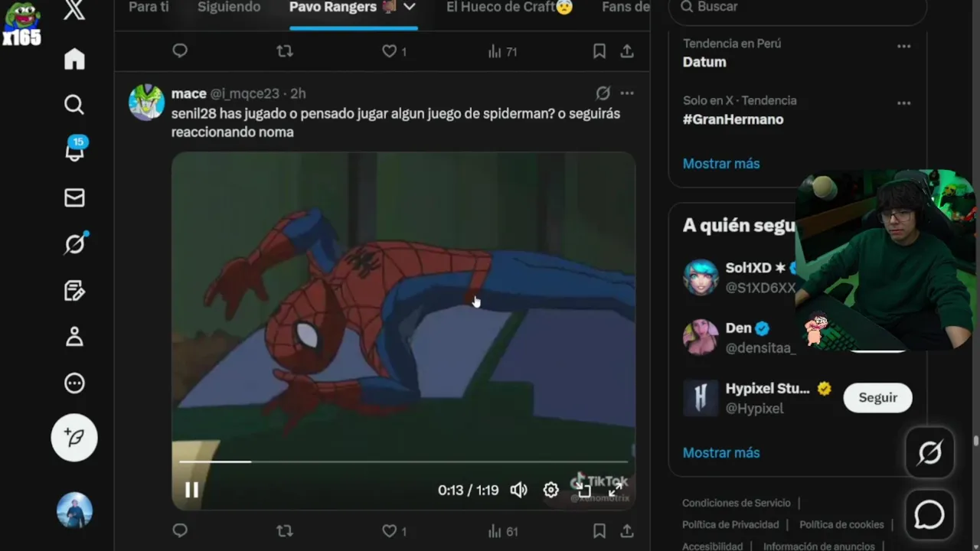Expand the Pavo Rangers tab chevron
980x551 pixels.
[410, 7]
